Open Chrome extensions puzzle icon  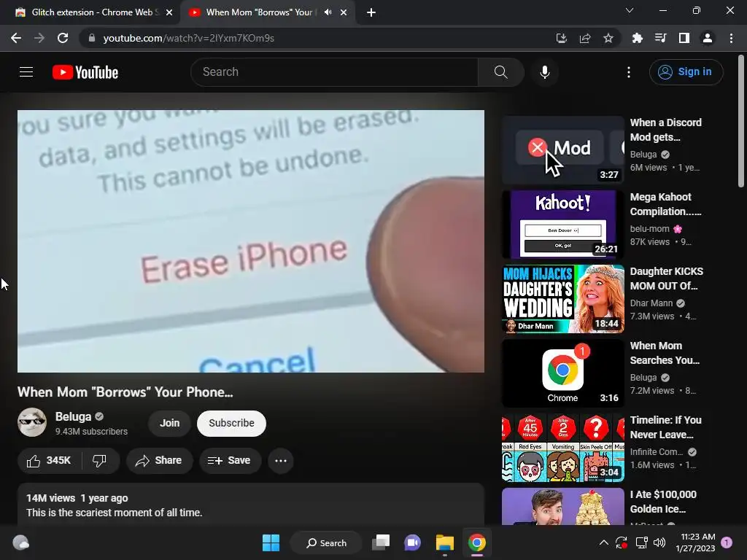click(637, 38)
